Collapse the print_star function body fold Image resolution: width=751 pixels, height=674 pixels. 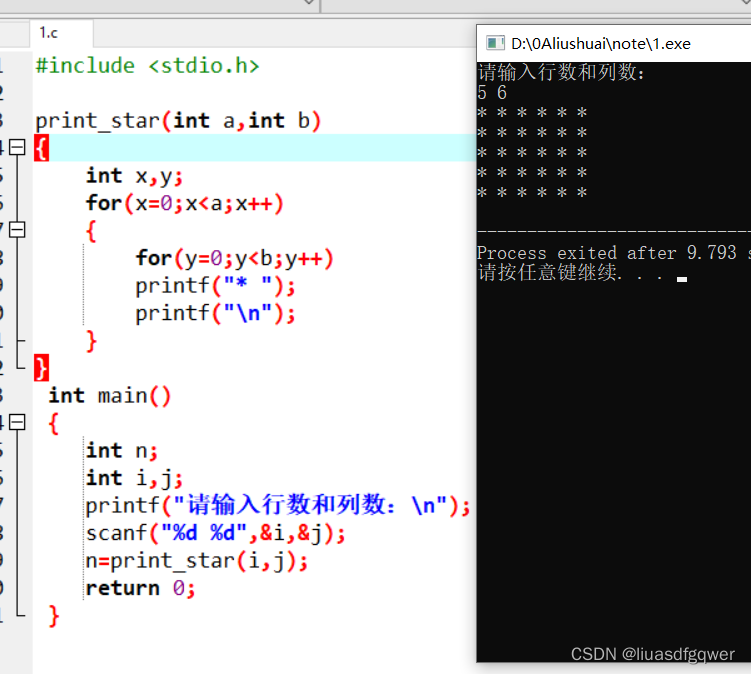point(17,147)
